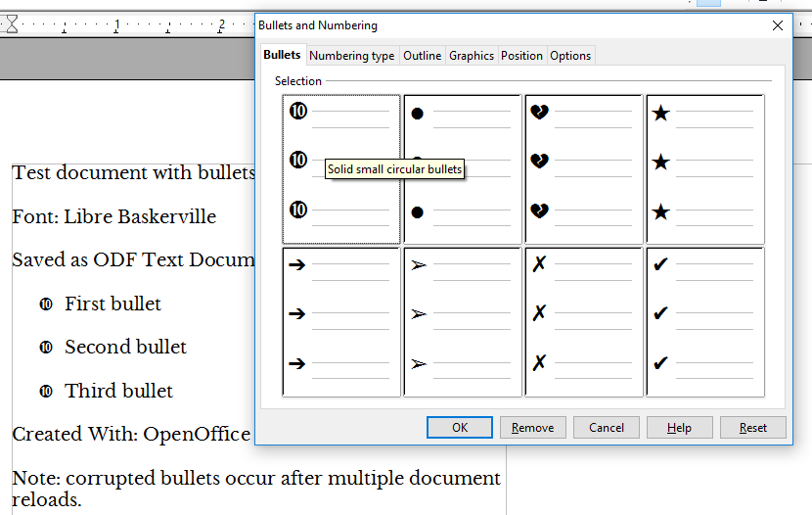Switch to the Numbering type tab
The height and width of the screenshot is (515, 812).
pos(352,56)
